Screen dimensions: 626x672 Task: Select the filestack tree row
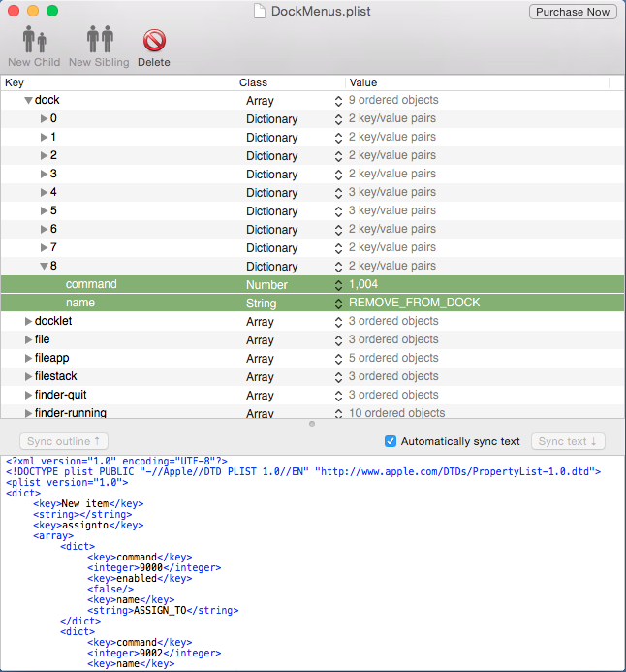[56, 376]
